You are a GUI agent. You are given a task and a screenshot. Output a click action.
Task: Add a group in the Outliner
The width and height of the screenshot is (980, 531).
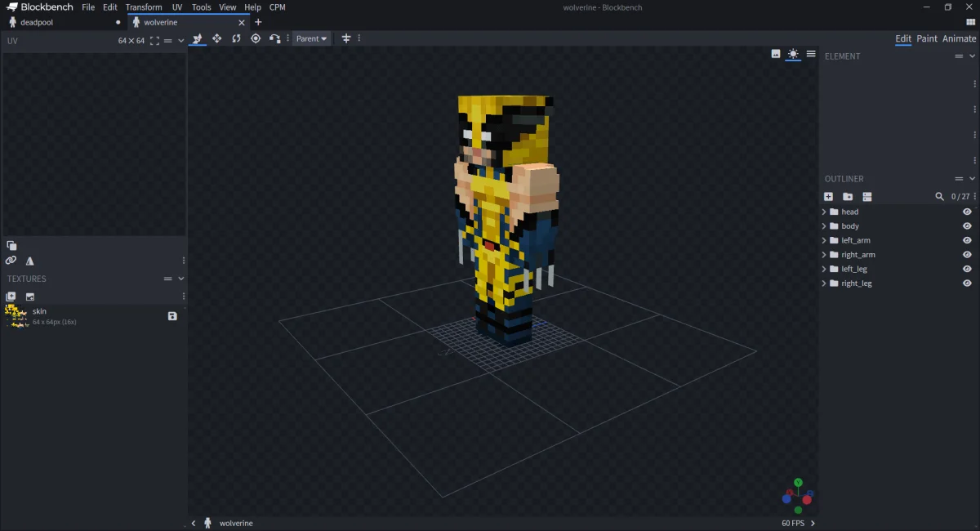tap(848, 197)
